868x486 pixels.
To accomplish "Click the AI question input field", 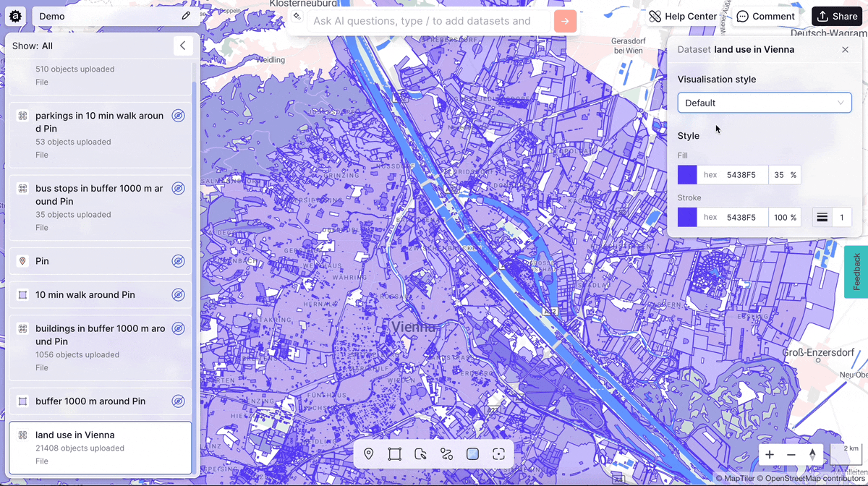I will tap(427, 21).
